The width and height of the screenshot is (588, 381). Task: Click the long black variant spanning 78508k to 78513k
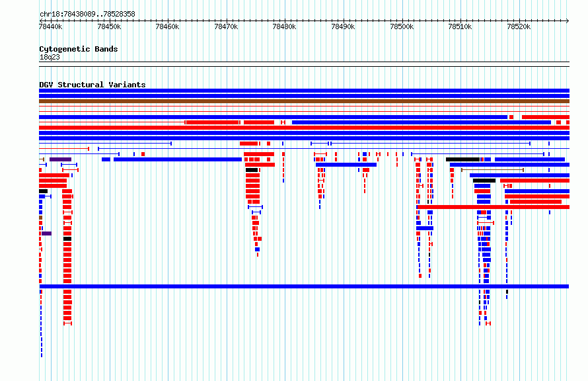[x=462, y=159]
